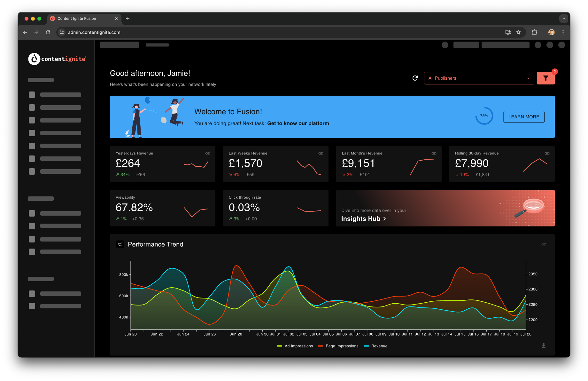Click the link icon on Rolling 30-day Revenue card
The height and width of the screenshot is (381, 588).
(547, 153)
